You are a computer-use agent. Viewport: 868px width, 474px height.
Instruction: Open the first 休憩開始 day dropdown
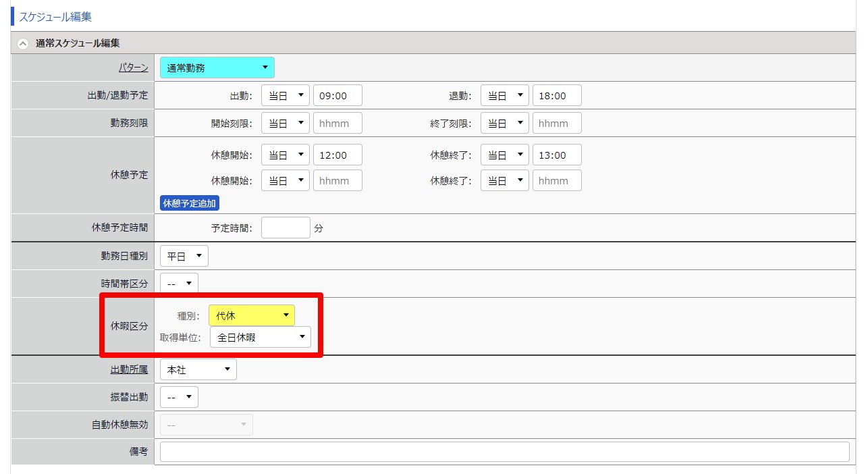pos(286,155)
